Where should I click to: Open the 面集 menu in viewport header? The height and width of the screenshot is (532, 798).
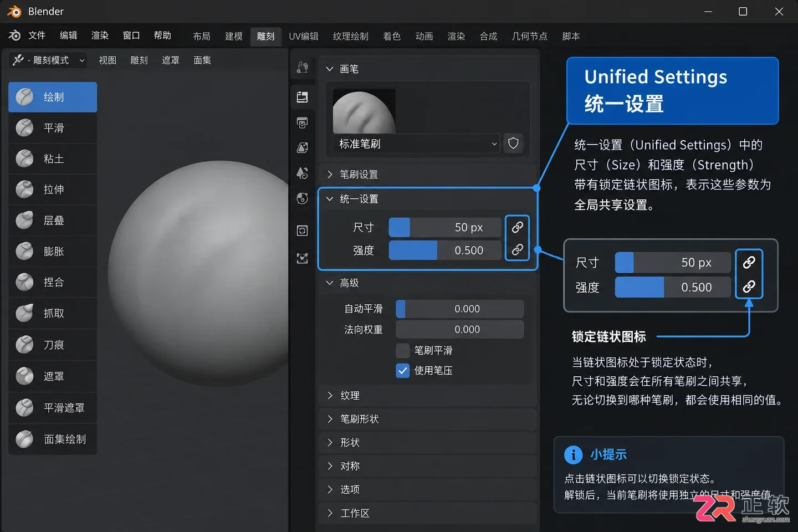coord(202,60)
